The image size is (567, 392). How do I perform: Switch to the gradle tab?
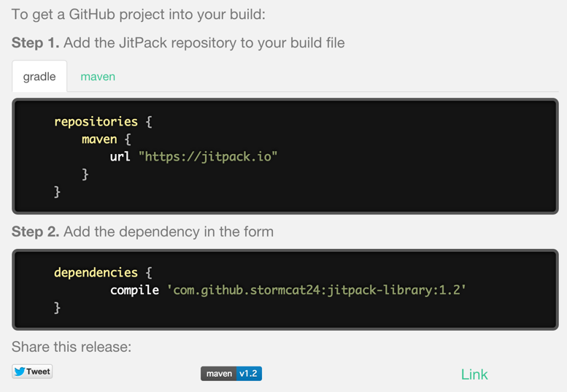[39, 77]
